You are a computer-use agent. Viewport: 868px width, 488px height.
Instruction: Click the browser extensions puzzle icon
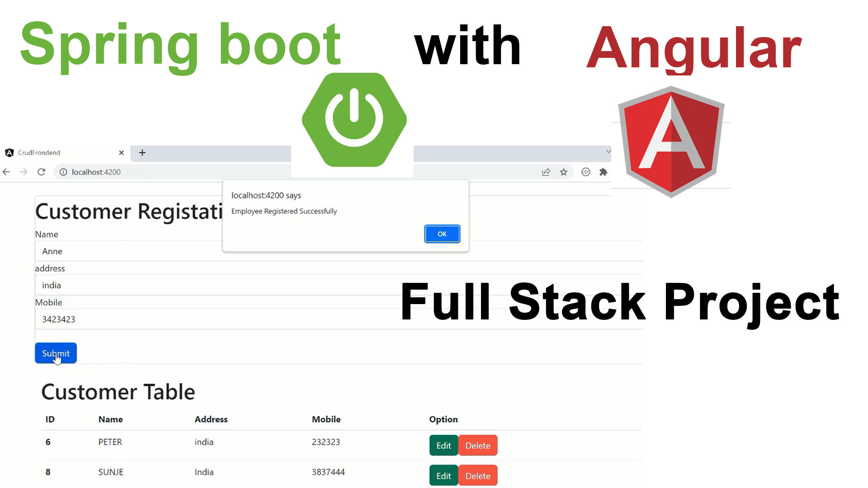coord(604,172)
